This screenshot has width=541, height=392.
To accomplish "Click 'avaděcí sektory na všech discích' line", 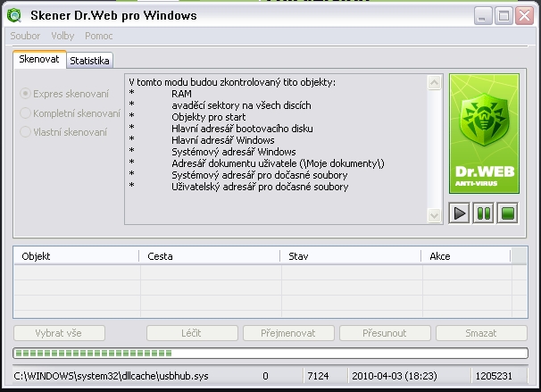I will [x=241, y=105].
